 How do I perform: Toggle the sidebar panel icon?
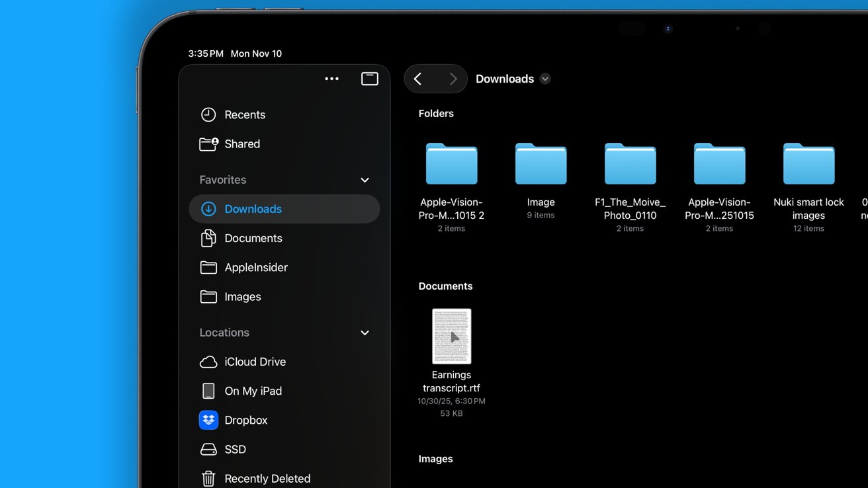pyautogui.click(x=369, y=79)
